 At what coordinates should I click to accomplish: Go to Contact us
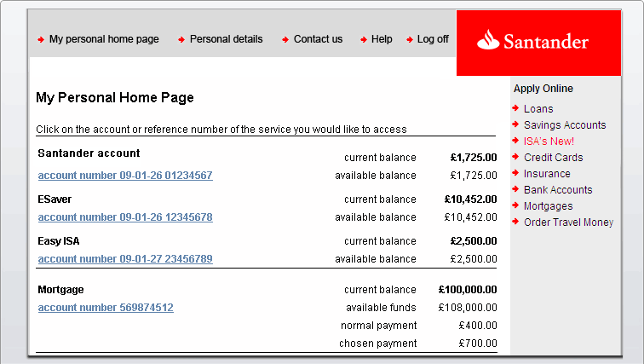pos(318,39)
